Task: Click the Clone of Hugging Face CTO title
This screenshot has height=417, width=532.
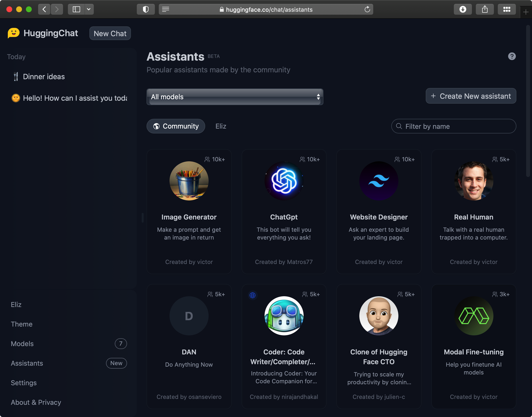Action: click(x=379, y=357)
